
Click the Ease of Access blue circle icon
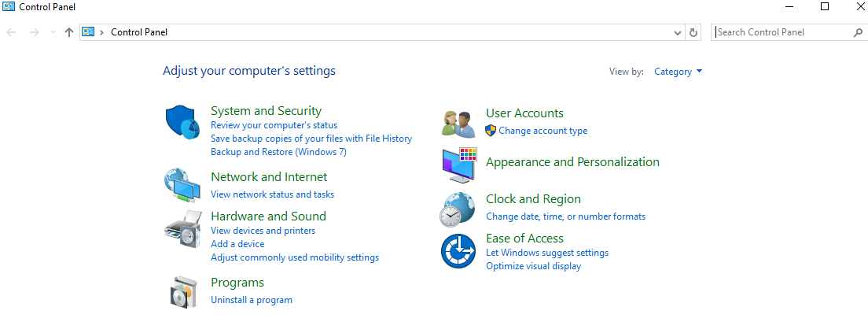pos(458,252)
